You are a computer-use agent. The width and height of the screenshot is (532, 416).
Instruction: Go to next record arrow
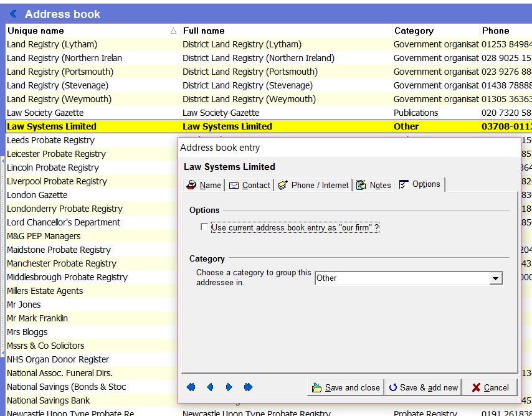point(229,387)
